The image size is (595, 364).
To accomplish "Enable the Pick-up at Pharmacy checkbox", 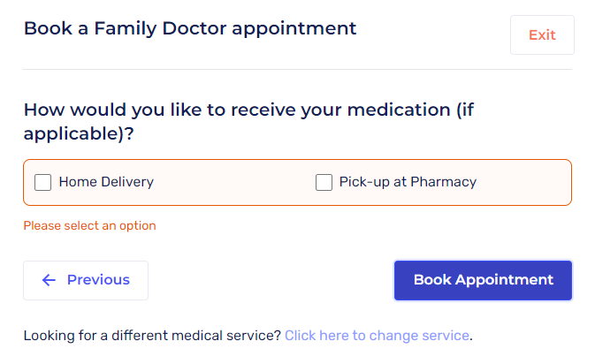I will click(x=324, y=183).
